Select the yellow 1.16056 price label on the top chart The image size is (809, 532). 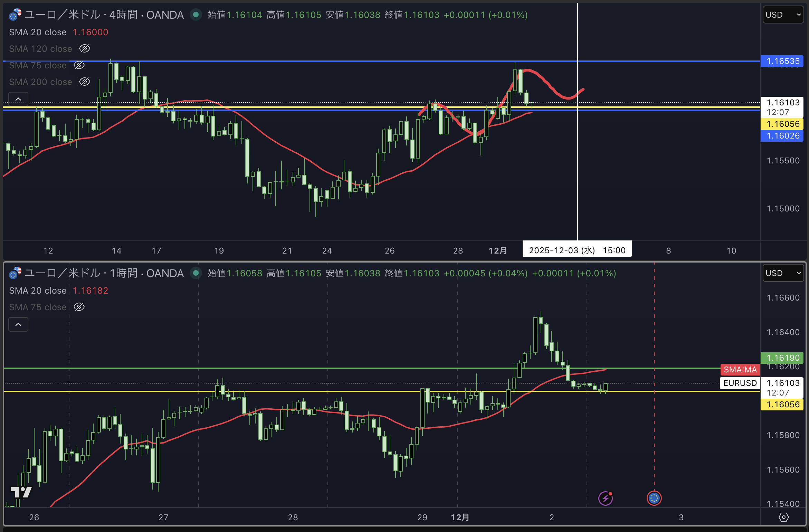(782, 124)
